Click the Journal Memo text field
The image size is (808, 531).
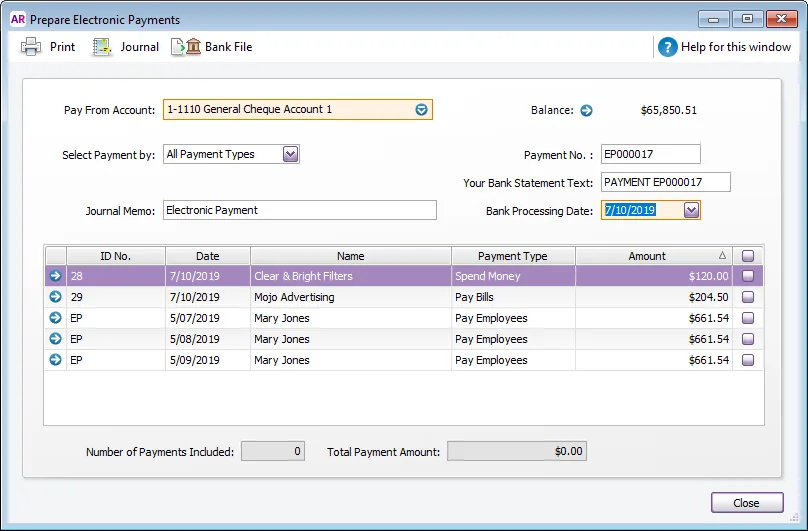(x=300, y=210)
